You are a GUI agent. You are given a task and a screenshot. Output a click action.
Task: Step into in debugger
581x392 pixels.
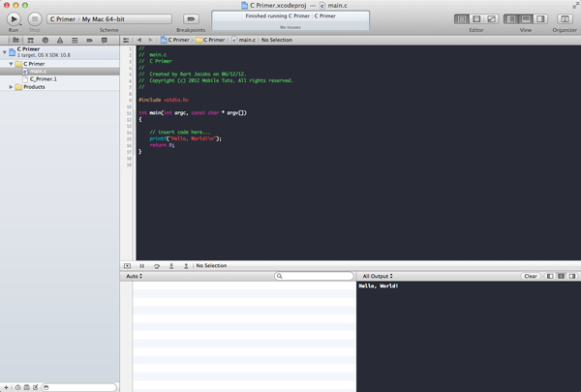tap(171, 266)
